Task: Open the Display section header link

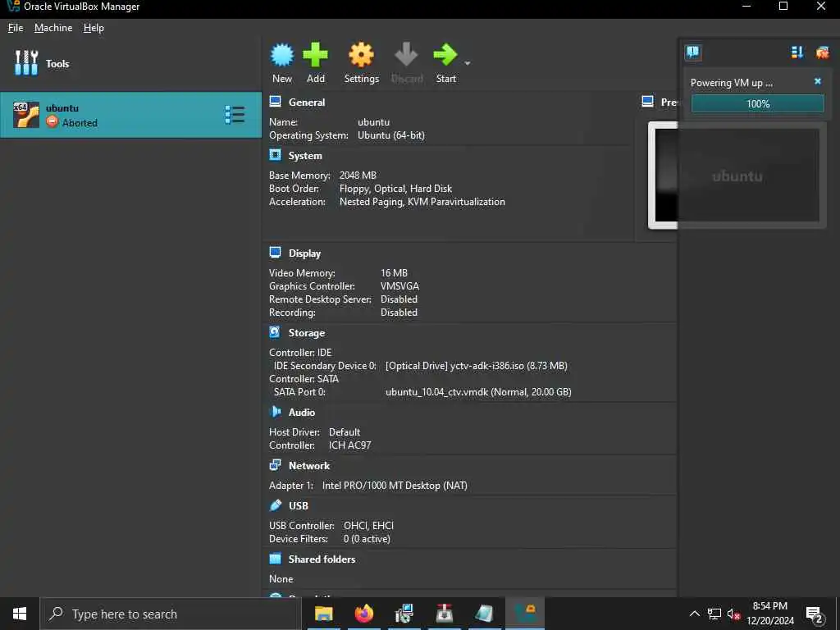Action: 304,253
